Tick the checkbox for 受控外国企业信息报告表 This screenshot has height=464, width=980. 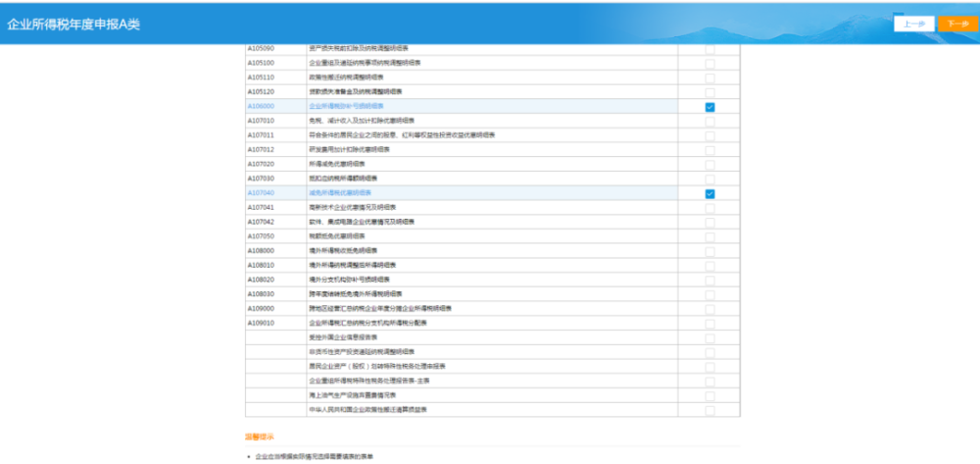(710, 338)
